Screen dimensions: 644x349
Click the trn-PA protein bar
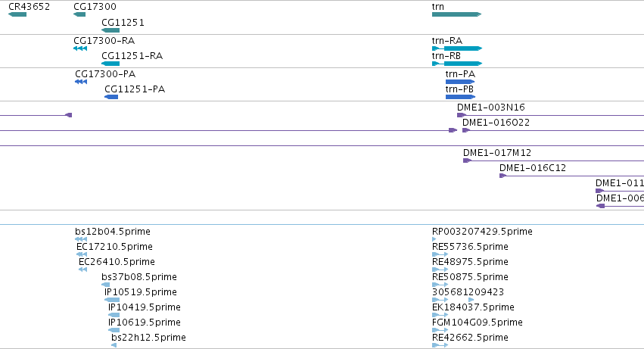pos(460,82)
